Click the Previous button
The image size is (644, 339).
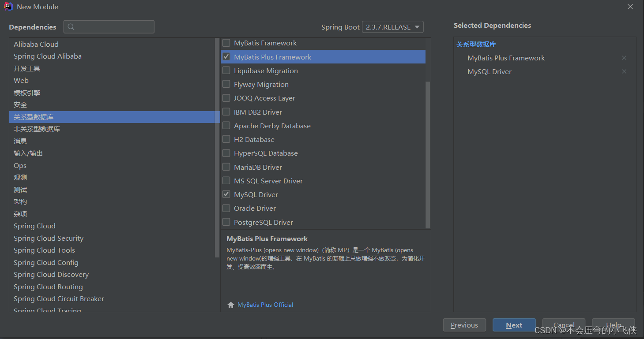(464, 325)
